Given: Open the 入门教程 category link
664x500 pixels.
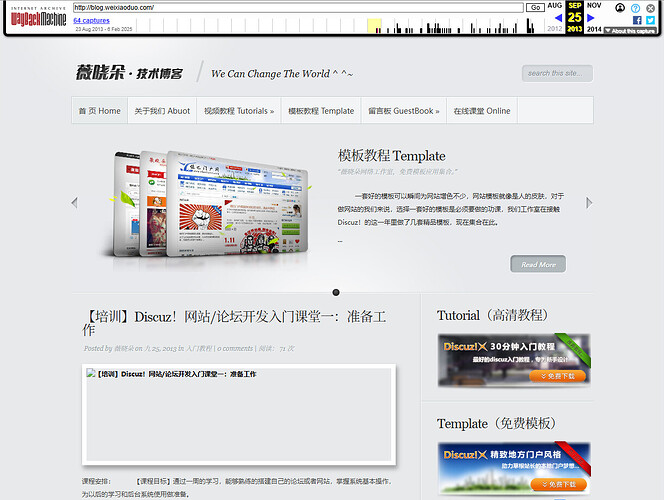Looking at the screenshot, I should point(199,348).
